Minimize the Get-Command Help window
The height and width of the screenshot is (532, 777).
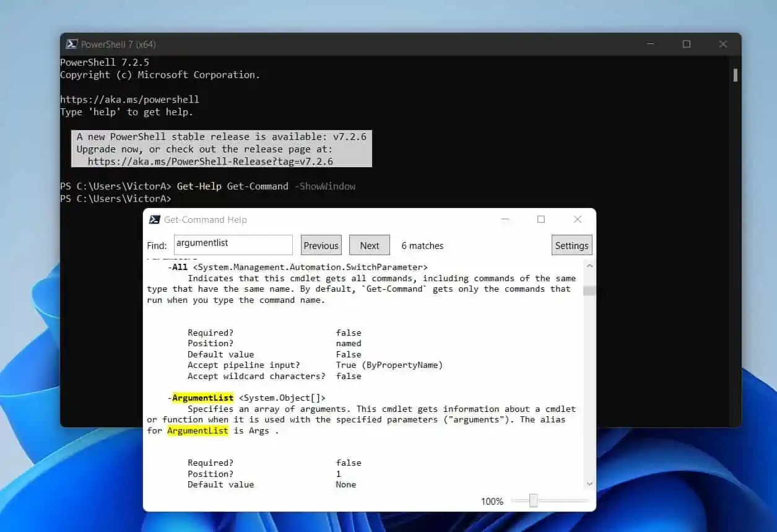(x=506, y=219)
